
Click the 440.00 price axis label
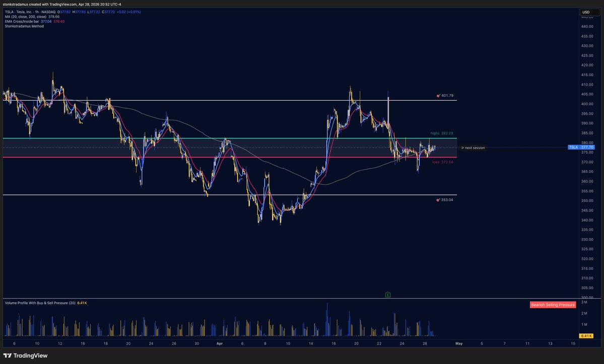(587, 27)
